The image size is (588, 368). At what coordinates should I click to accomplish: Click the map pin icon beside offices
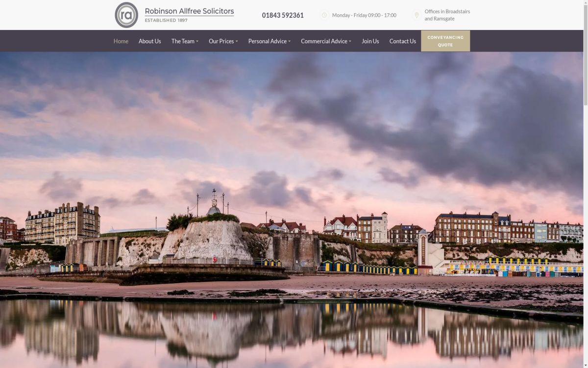click(x=416, y=15)
